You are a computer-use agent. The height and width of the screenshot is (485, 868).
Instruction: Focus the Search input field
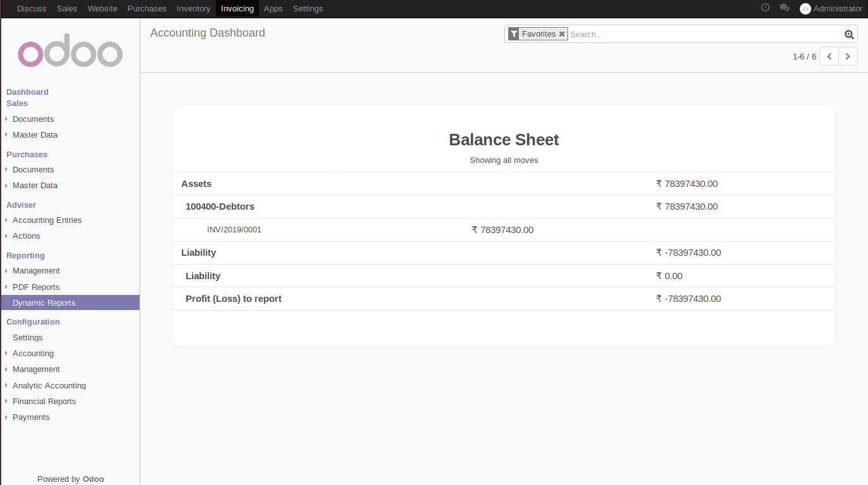tap(705, 35)
